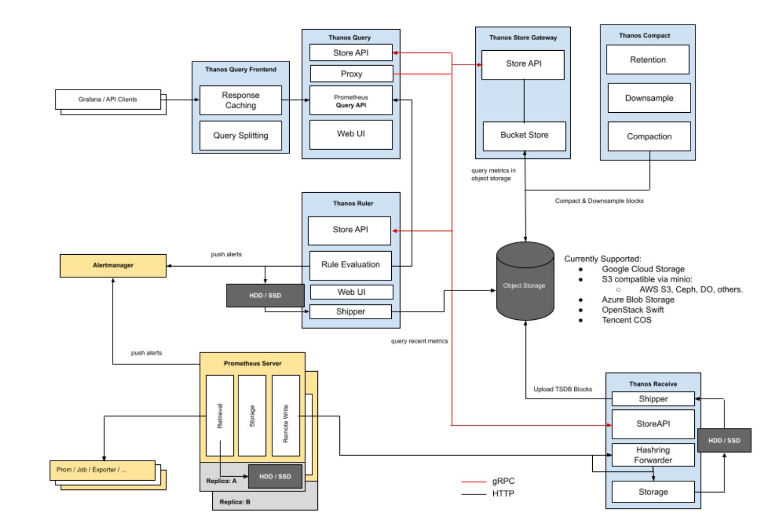This screenshot has height=532, width=784.
Task: Click Store API inside Thanos Ruler
Action: click(x=350, y=231)
